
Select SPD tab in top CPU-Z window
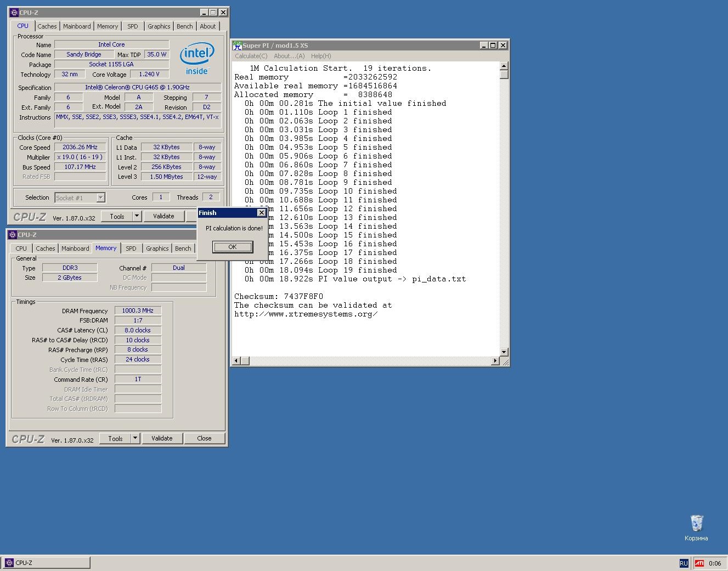[x=133, y=26]
